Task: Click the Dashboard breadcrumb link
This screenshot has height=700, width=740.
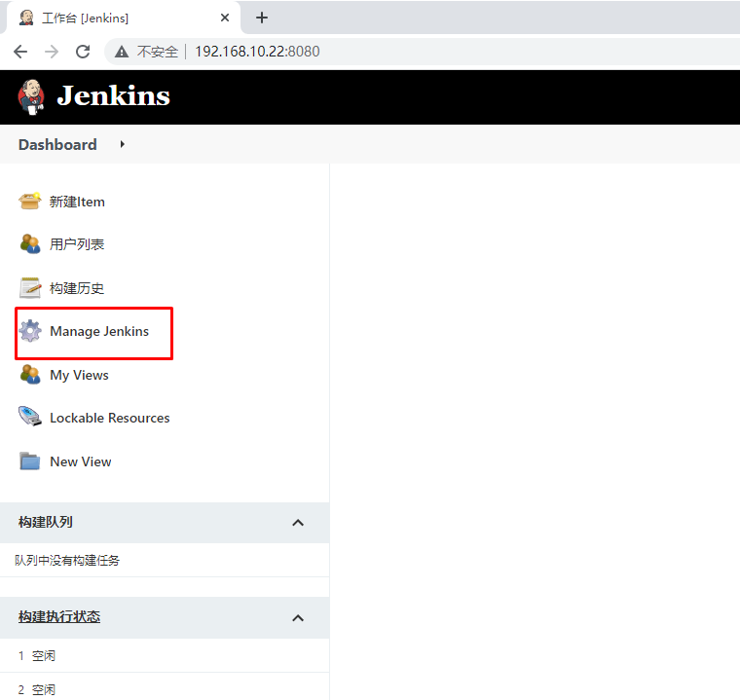Action: pyautogui.click(x=57, y=144)
